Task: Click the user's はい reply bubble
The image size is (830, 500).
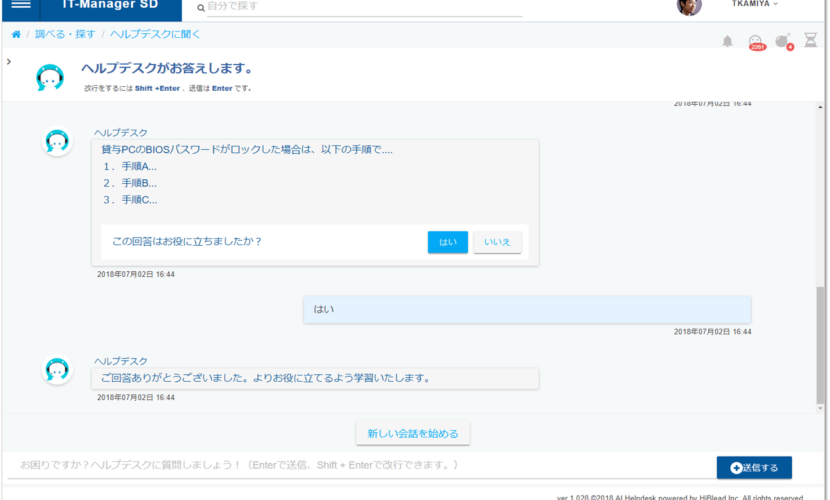Action: tap(527, 310)
